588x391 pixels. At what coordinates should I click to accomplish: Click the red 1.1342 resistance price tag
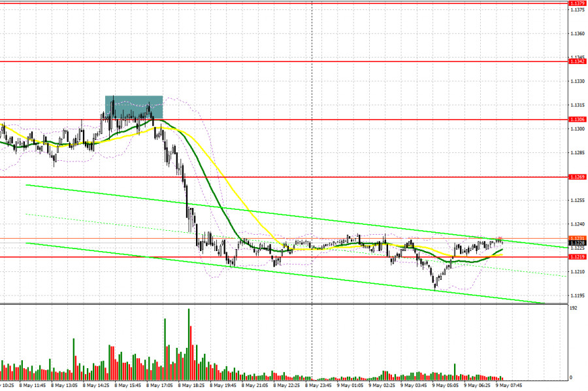tap(577, 61)
